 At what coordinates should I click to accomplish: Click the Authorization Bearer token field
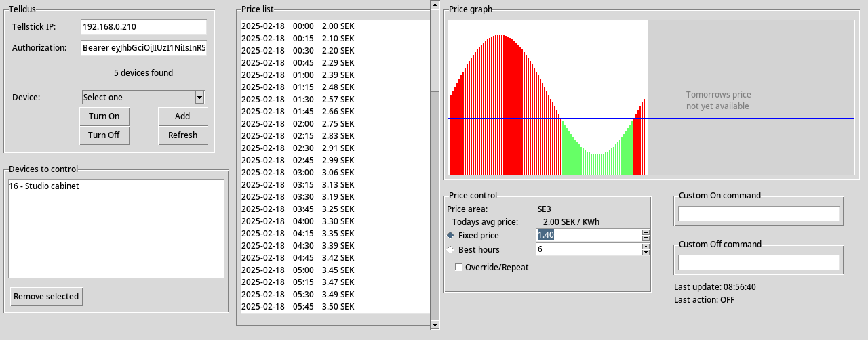coord(143,47)
